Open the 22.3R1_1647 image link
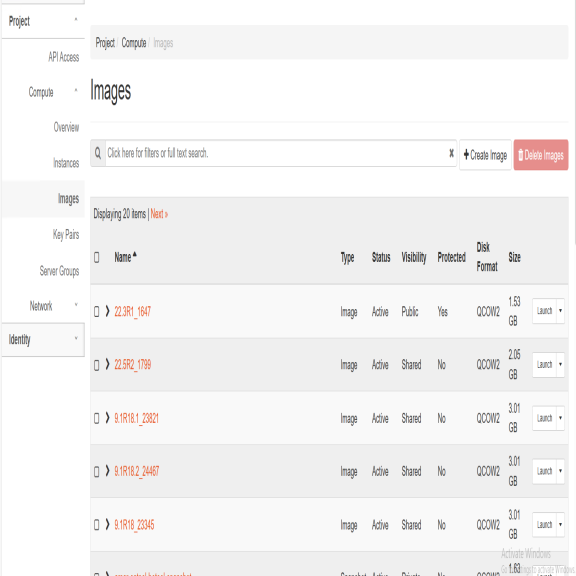576x576 pixels. (x=133, y=312)
